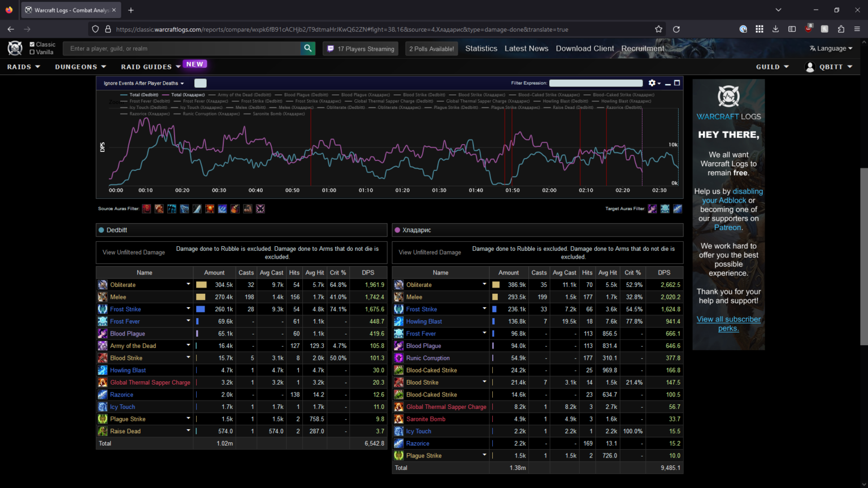Click the Obliterate ability icon in Dedbitt's table
868x488 pixels.
click(102, 285)
